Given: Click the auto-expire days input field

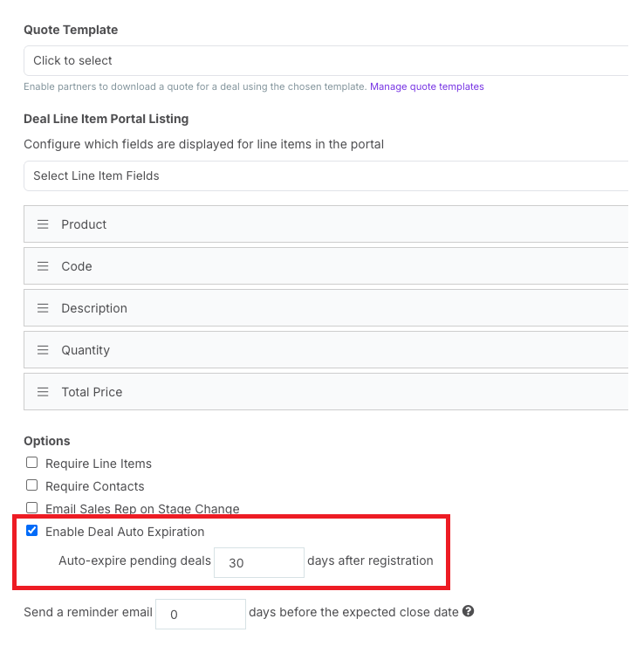Looking at the screenshot, I should [x=259, y=563].
